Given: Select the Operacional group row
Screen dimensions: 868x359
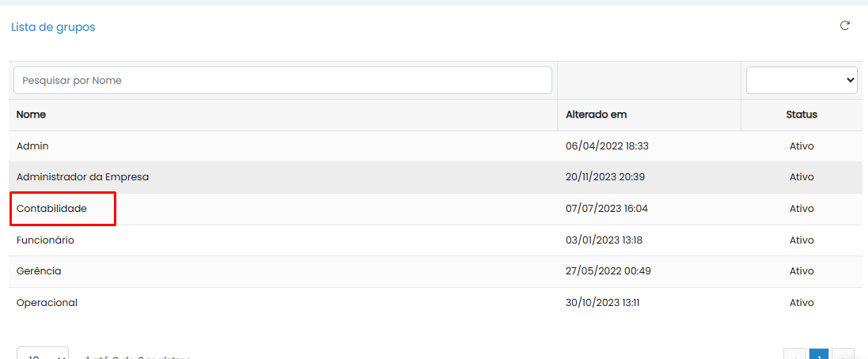Looking at the screenshot, I should pyautogui.click(x=435, y=303).
